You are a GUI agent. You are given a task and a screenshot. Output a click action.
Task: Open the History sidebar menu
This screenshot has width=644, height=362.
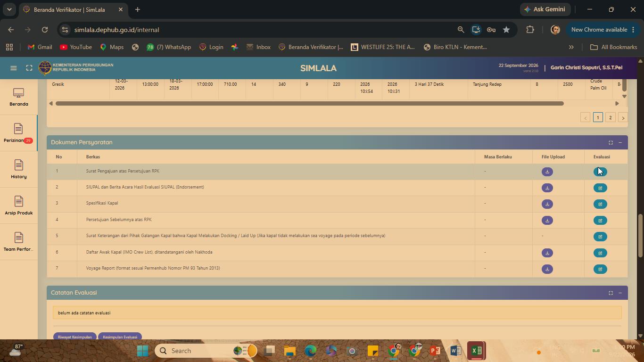19,170
